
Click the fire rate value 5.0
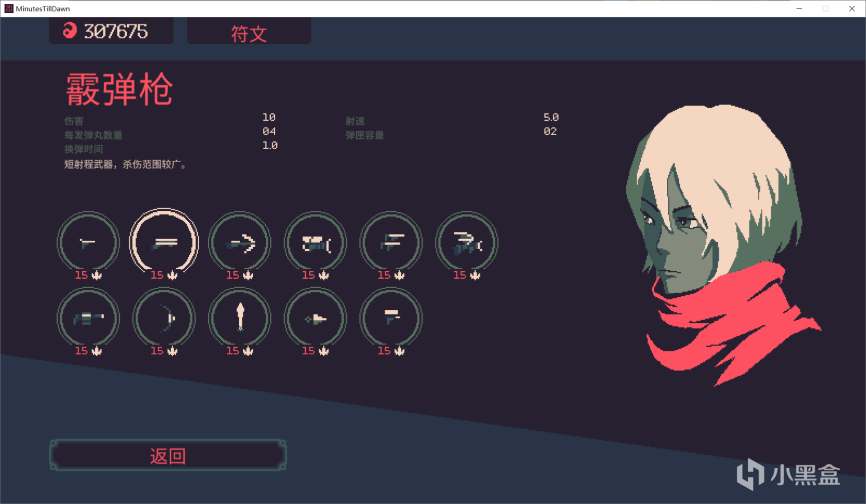pyautogui.click(x=551, y=117)
